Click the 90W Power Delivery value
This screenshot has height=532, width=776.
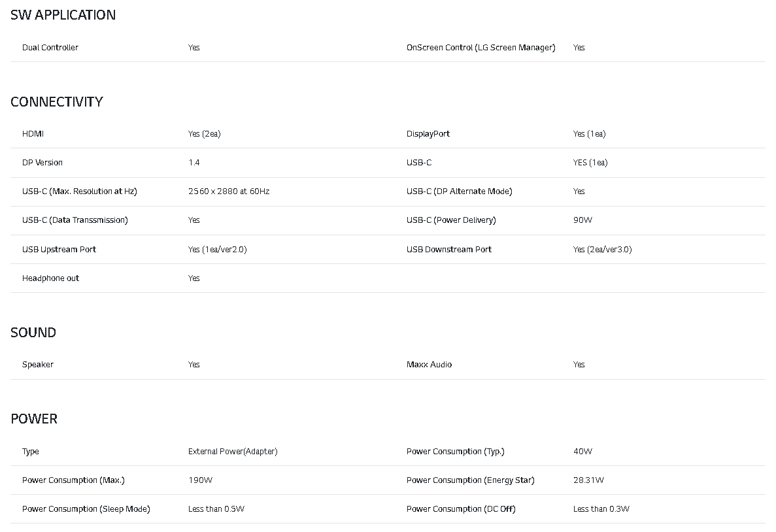582,220
